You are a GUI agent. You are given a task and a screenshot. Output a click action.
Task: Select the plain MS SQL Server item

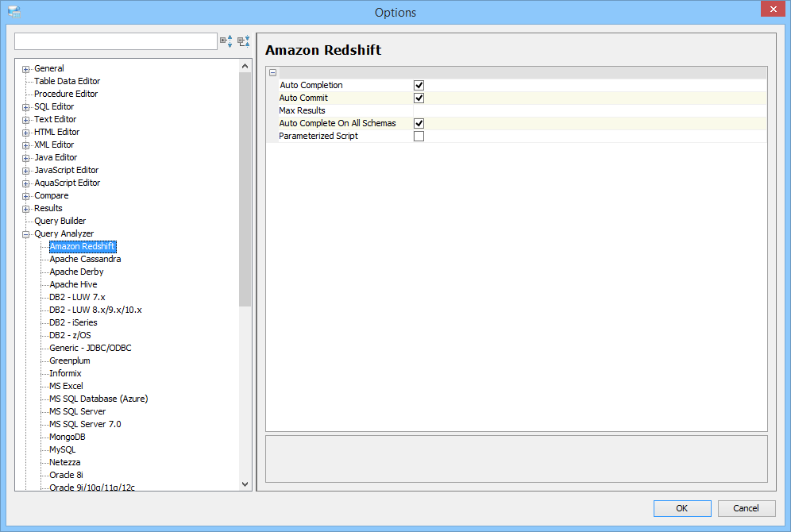(x=78, y=411)
